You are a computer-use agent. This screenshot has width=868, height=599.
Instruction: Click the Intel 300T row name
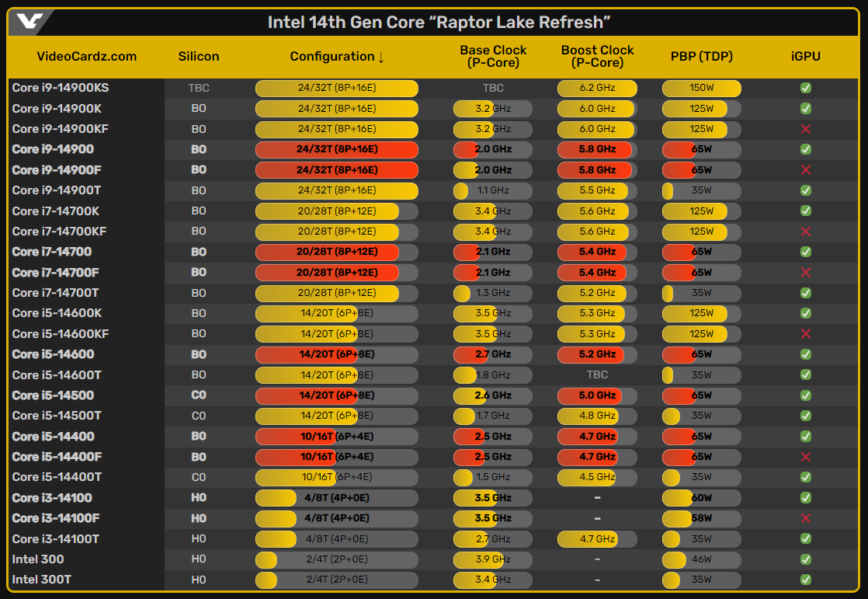click(x=41, y=580)
